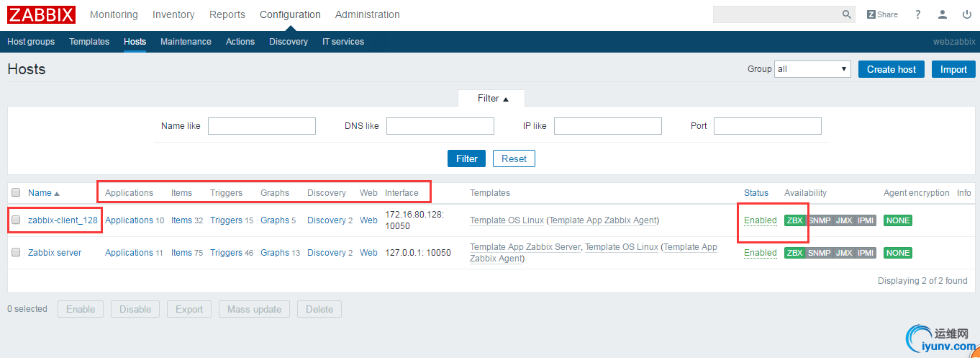Click the search magnifier icon
The width and height of the screenshot is (980, 358).
point(847,14)
